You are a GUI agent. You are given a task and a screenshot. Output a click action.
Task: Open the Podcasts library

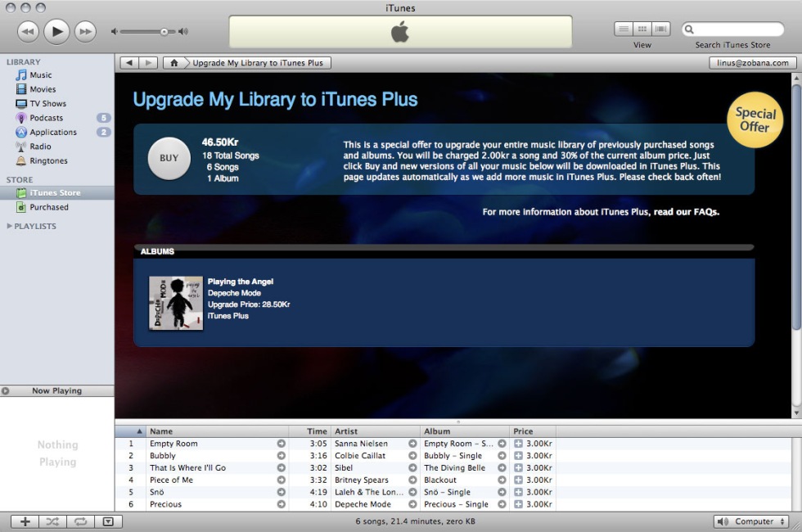click(46, 118)
